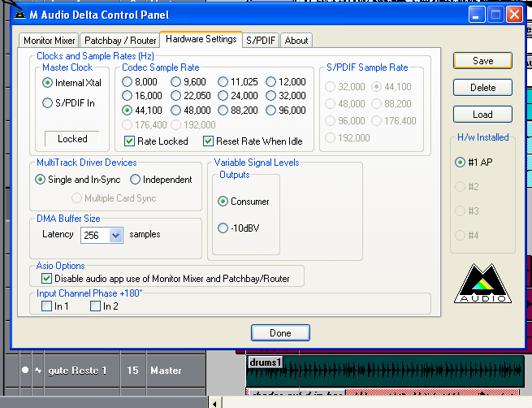Click the record dot on gute Reste 1 track
The height and width of the screenshot is (408, 532).
(x=25, y=370)
